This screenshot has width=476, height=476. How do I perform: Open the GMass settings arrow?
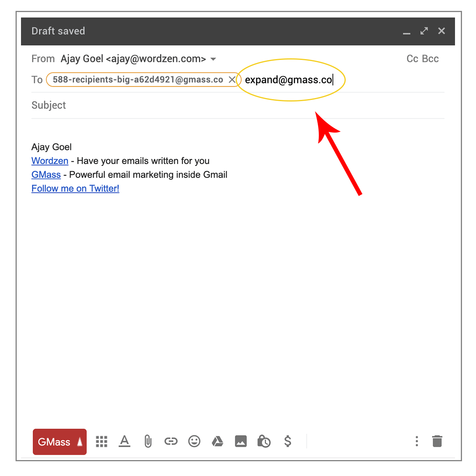[x=80, y=442]
